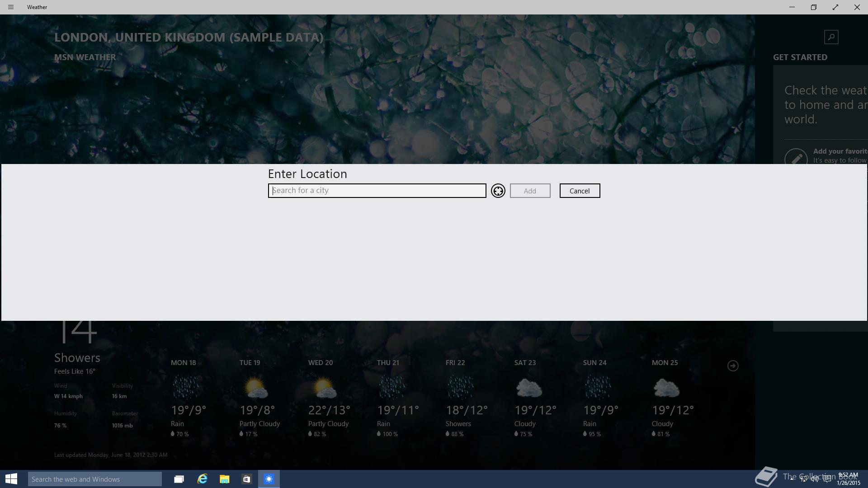
Task: Click the MSN WEATHER label
Action: tap(85, 57)
